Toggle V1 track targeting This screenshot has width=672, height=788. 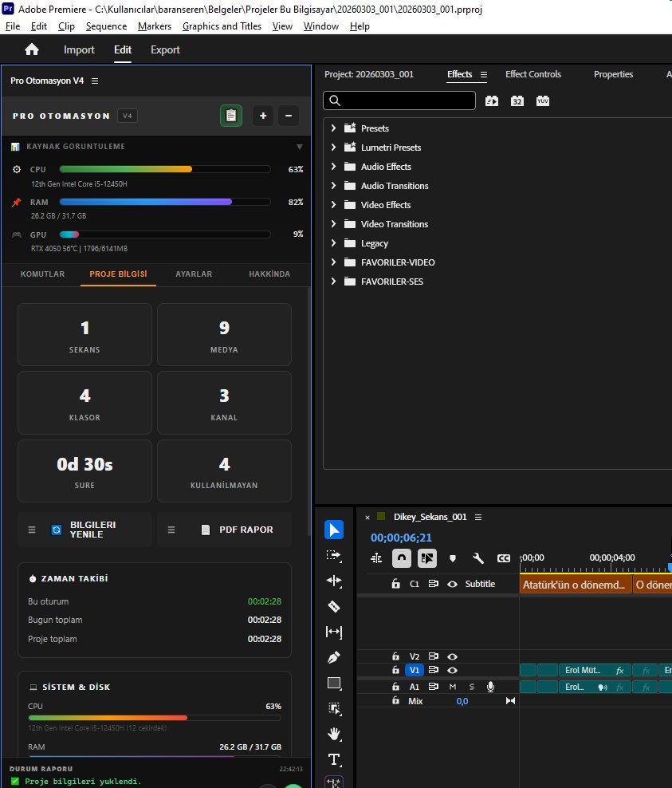[415, 670]
